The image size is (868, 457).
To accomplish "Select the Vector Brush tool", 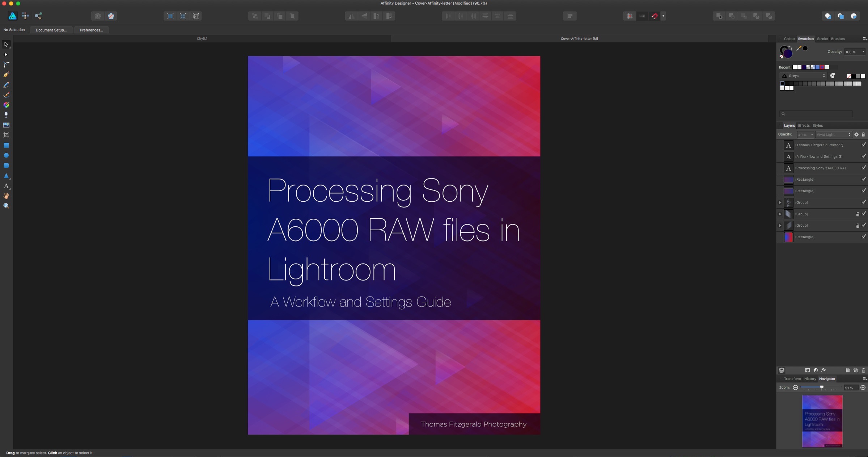I will [x=6, y=95].
